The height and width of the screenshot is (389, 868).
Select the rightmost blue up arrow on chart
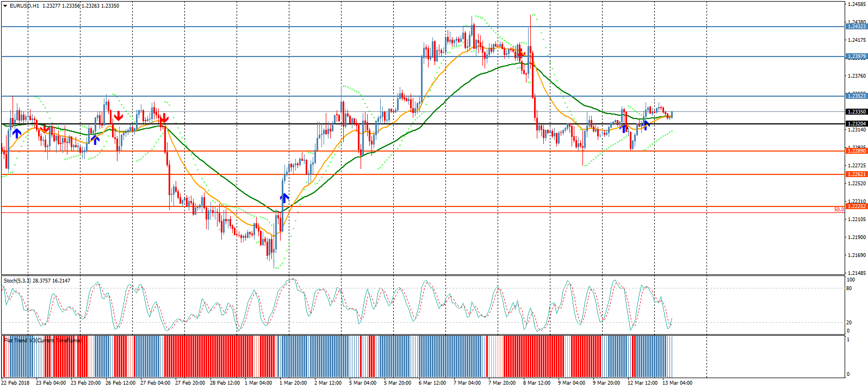646,124
